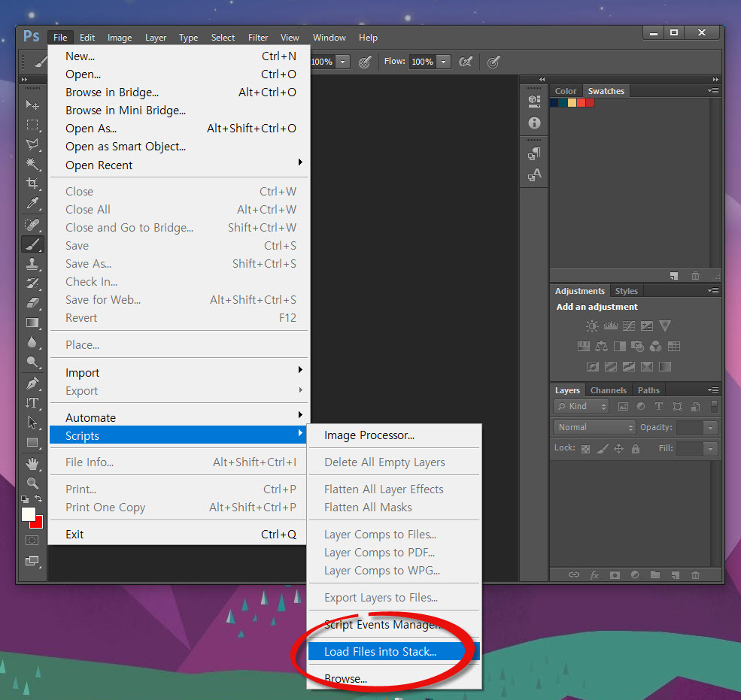Toggle the airbrush mode icon

pyautogui.click(x=466, y=62)
